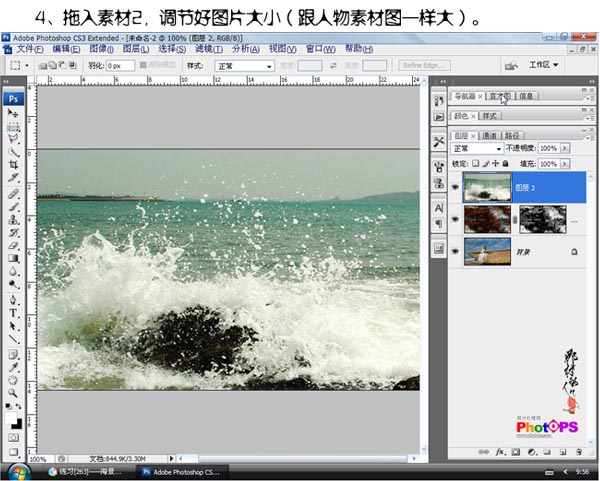Click the 羽化 feather input field

[x=121, y=66]
